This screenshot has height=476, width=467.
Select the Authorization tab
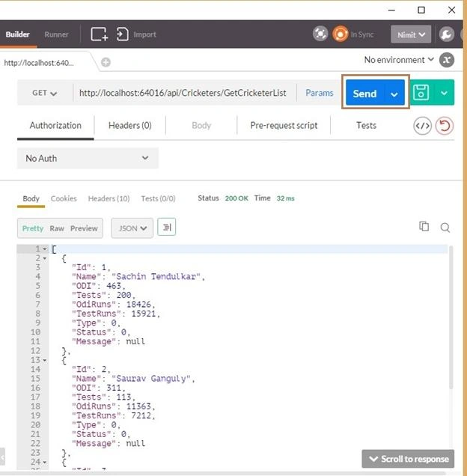click(55, 126)
